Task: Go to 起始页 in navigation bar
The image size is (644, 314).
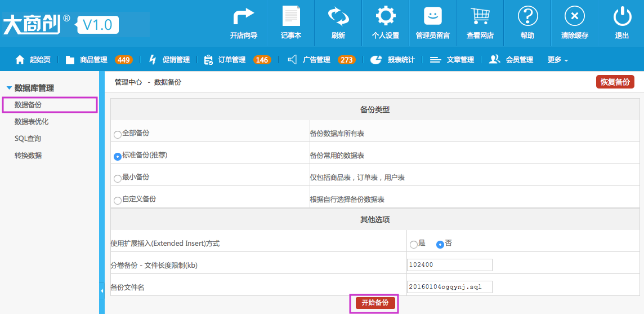Action: tap(40, 60)
